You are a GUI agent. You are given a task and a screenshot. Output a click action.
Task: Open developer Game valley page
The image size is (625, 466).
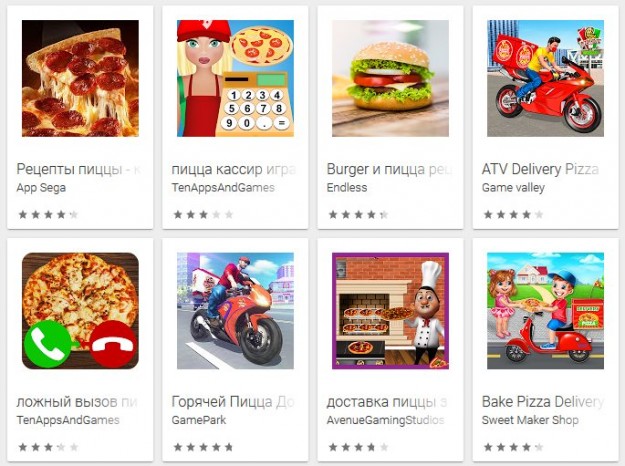[x=513, y=188]
